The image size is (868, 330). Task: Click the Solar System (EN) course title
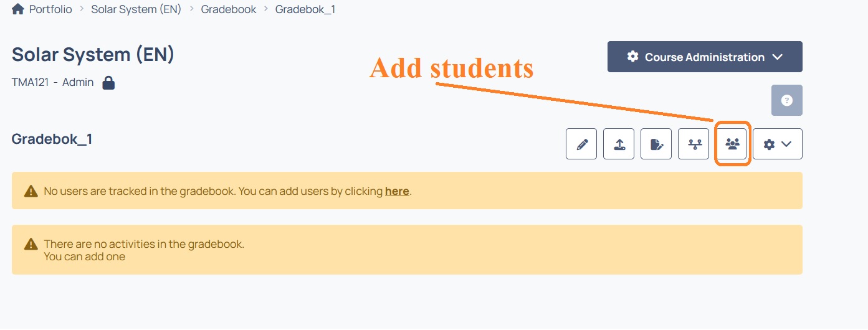[93, 54]
